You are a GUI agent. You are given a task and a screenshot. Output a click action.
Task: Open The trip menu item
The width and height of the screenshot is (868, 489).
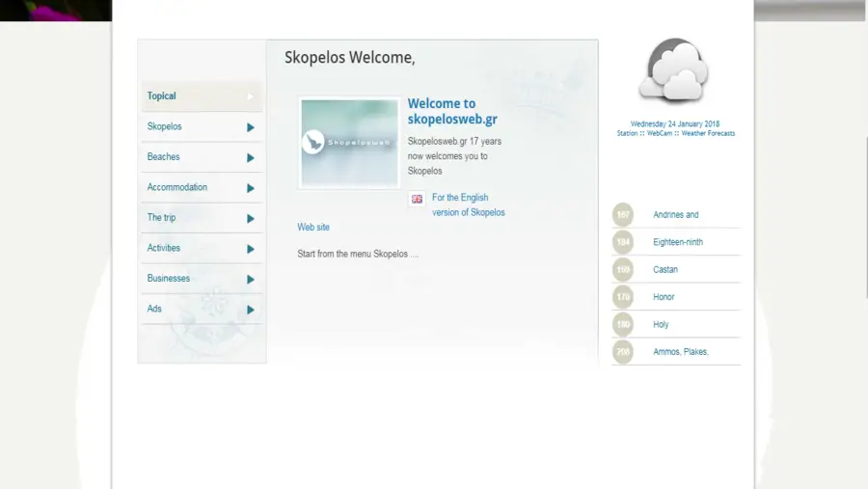(x=161, y=218)
